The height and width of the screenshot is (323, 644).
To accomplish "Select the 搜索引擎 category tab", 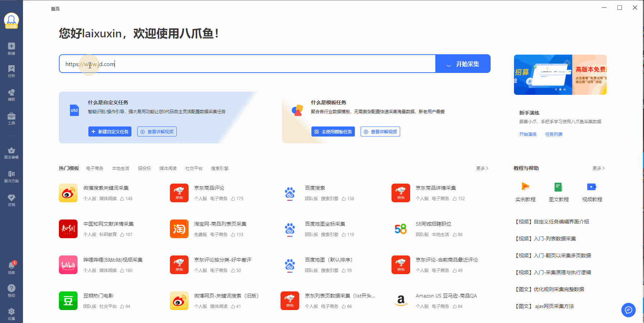I will point(220,168).
